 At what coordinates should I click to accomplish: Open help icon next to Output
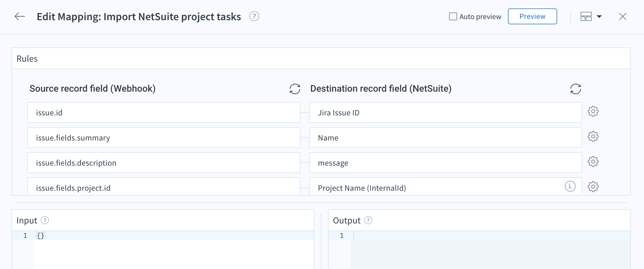[x=368, y=220]
